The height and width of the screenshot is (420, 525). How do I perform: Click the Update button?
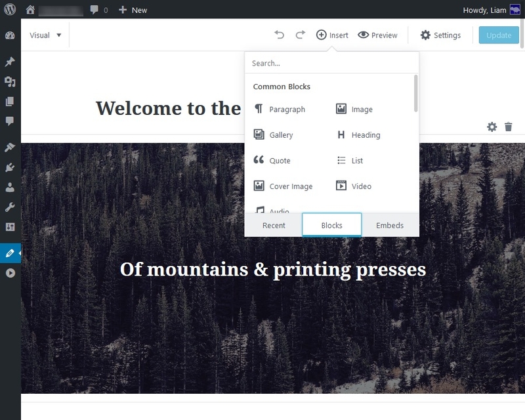[499, 35]
